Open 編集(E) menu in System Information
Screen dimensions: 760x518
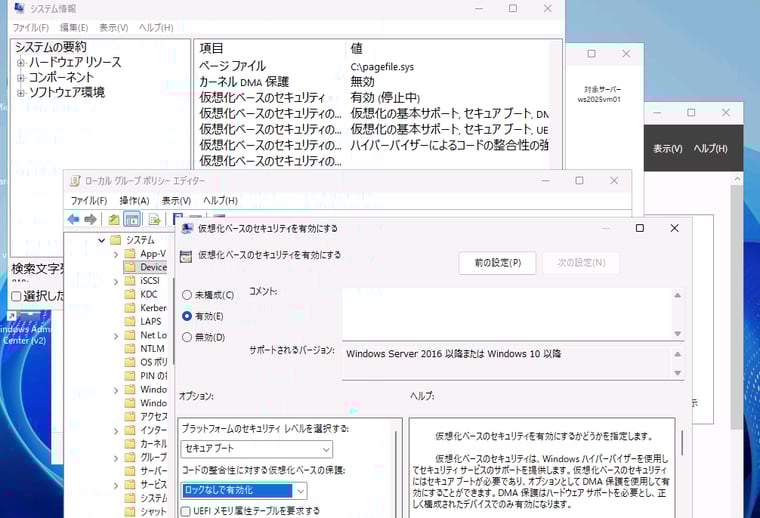[x=74, y=28]
